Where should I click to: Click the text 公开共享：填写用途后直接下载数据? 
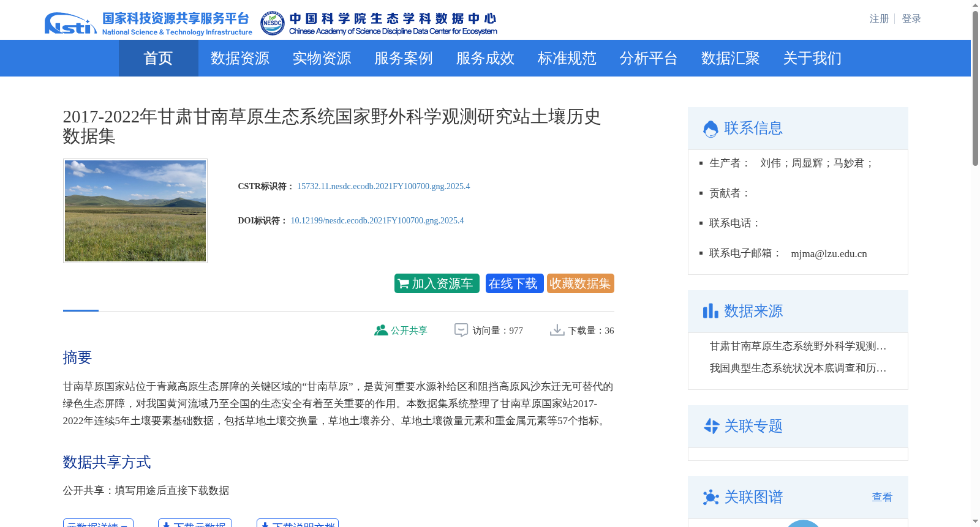coord(146,490)
